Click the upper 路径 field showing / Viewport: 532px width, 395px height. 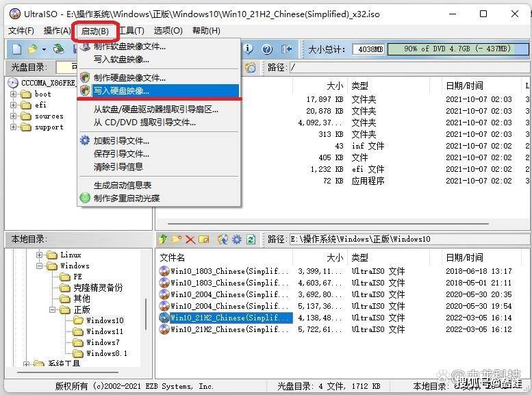pos(409,68)
